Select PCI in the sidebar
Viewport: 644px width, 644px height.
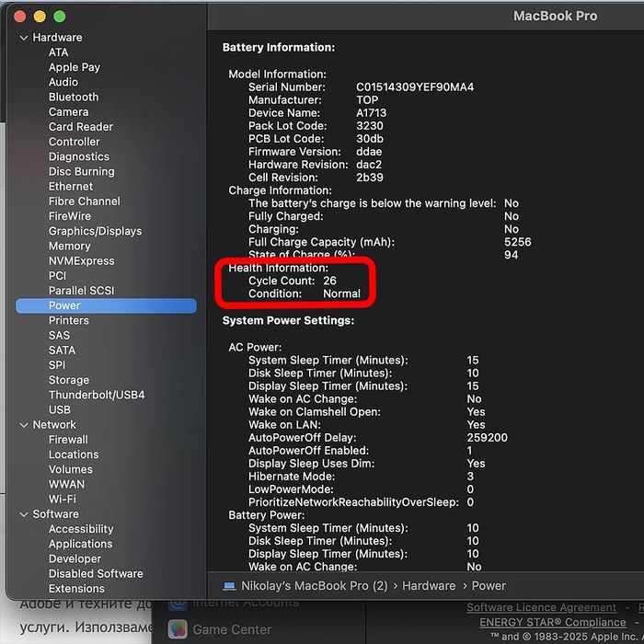coord(57,276)
